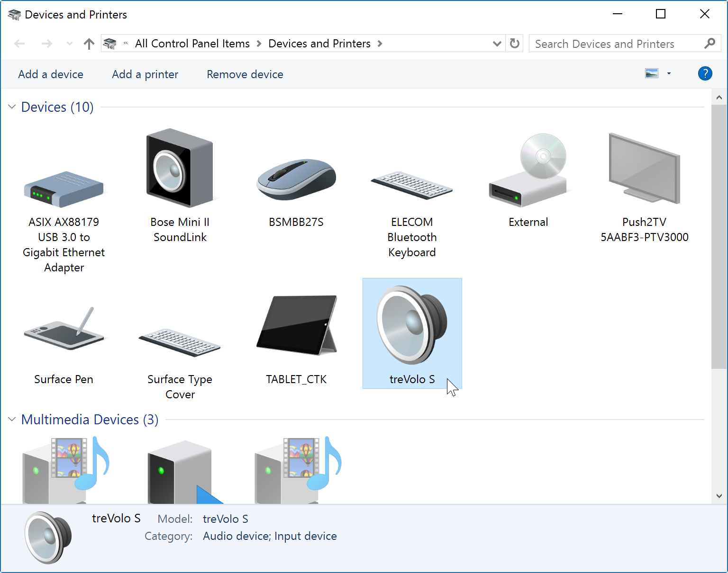Click the 'Category:' label in details pane
Screen dimensions: 728x573
pyautogui.click(x=169, y=536)
